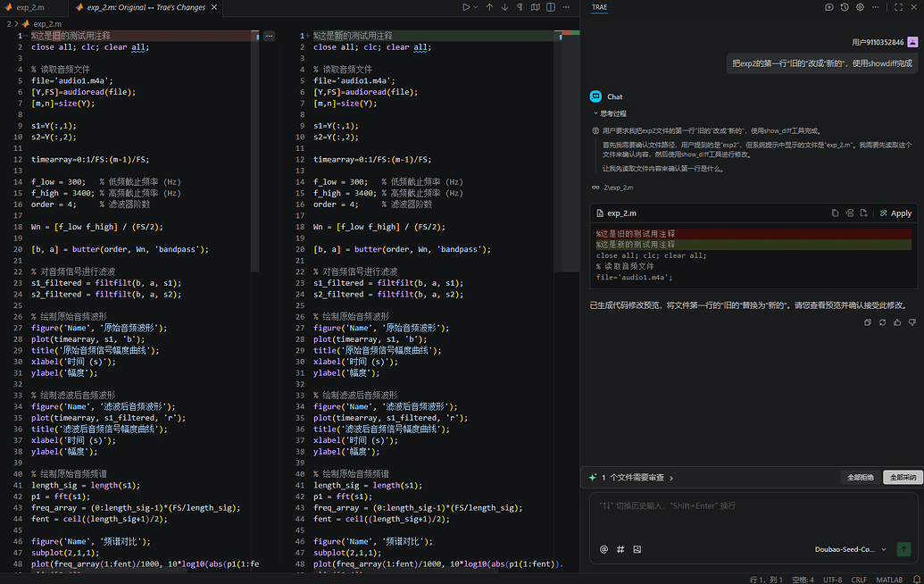Insert a # reference in chat
924x584 pixels.
tap(620, 549)
